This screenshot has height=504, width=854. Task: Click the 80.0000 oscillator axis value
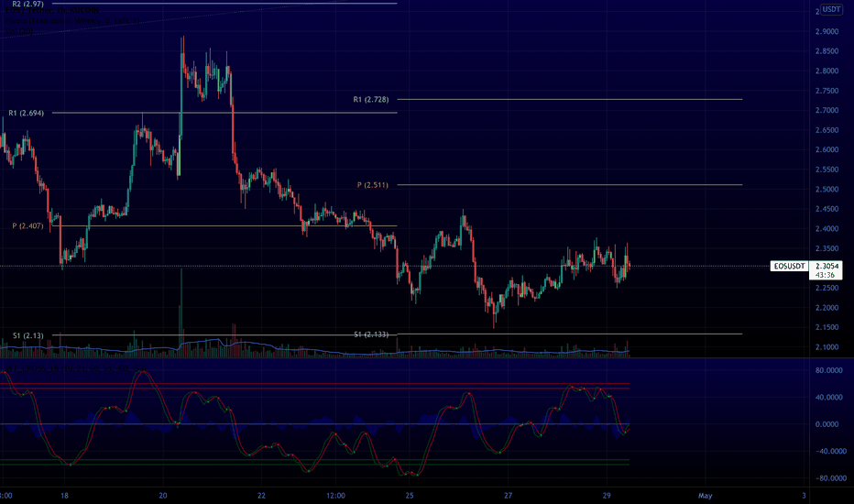829,370
